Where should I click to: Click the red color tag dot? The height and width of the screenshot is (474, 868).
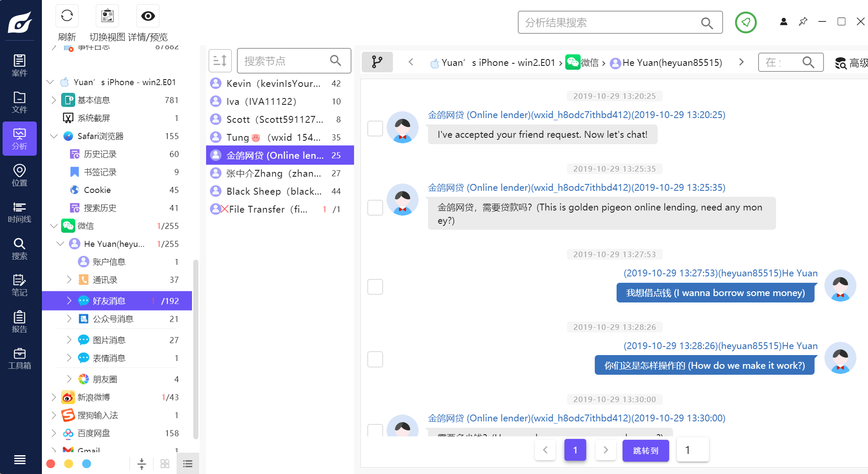point(51,464)
